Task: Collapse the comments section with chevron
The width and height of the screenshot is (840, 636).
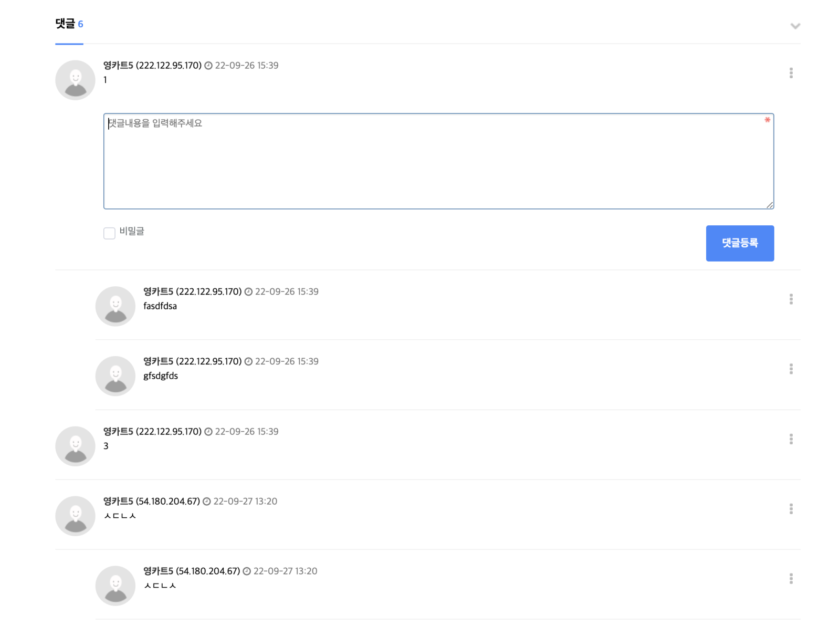Action: (x=795, y=26)
